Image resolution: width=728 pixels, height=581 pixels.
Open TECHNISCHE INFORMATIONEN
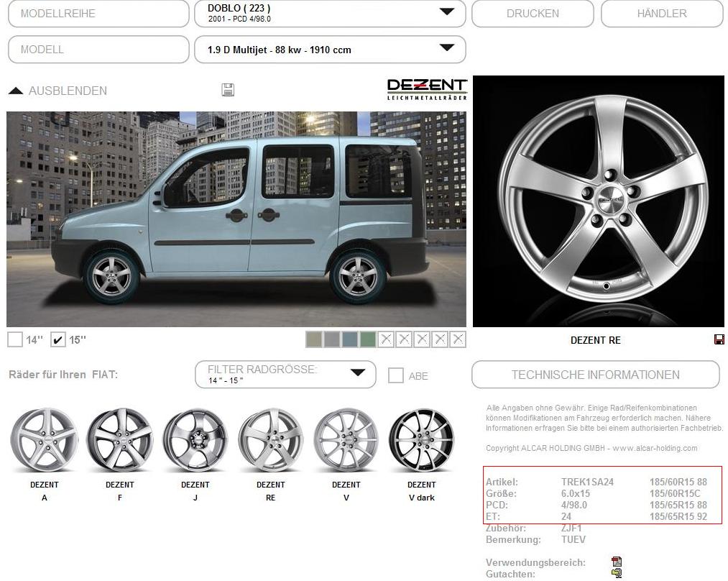(x=595, y=375)
